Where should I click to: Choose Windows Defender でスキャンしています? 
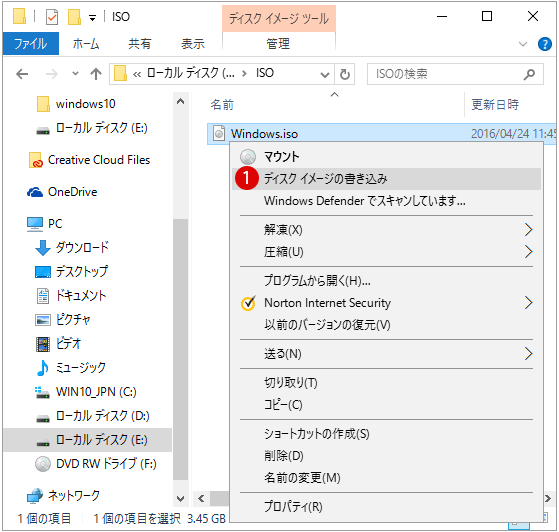[x=386, y=201]
